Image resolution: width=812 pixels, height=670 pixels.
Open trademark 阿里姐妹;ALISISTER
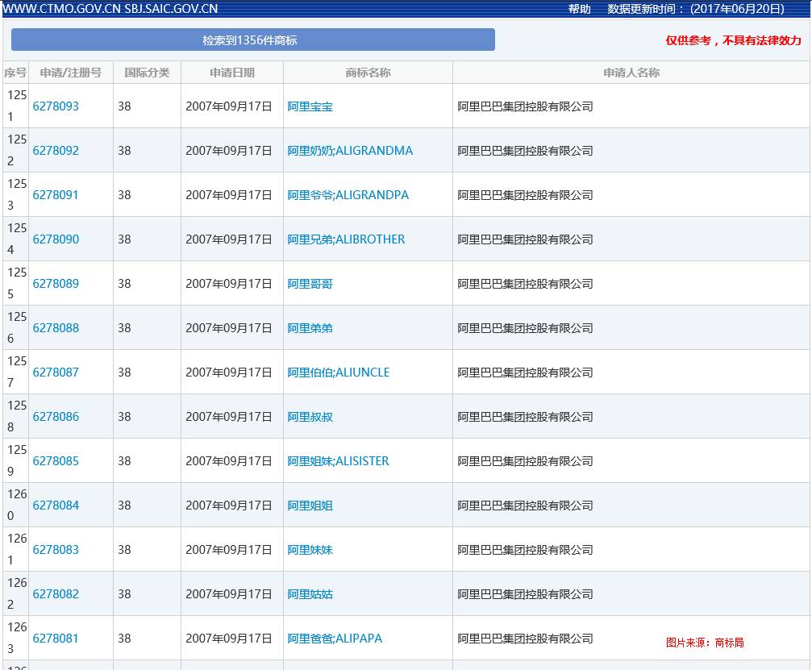(338, 461)
